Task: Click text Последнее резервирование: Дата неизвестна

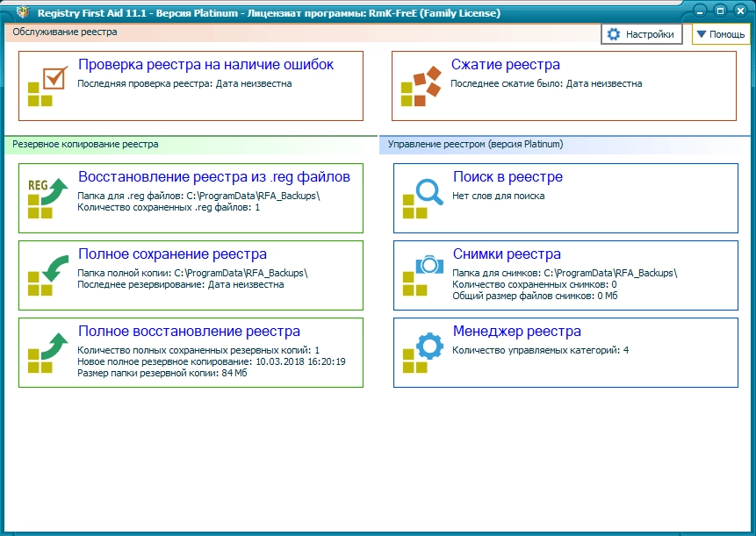Action: point(181,284)
